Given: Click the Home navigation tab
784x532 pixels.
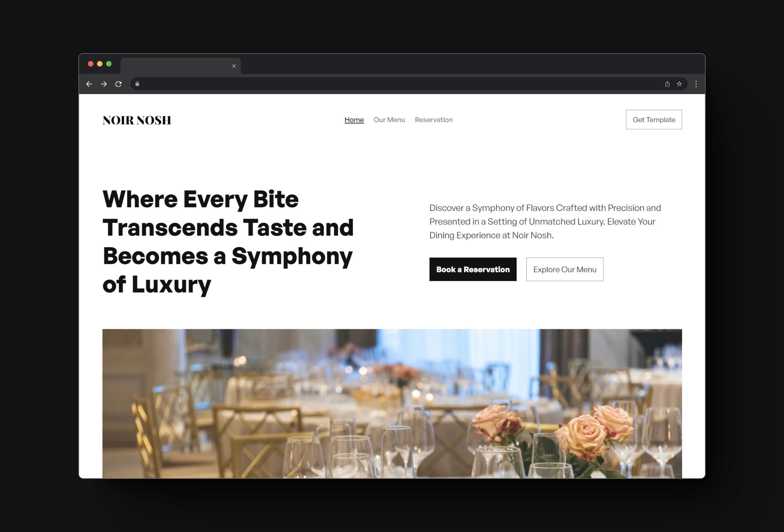Looking at the screenshot, I should click(x=354, y=119).
